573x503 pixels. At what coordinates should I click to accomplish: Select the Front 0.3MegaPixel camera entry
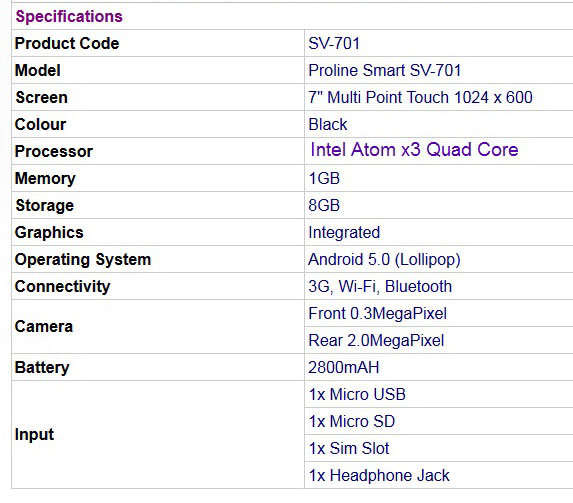click(x=377, y=314)
